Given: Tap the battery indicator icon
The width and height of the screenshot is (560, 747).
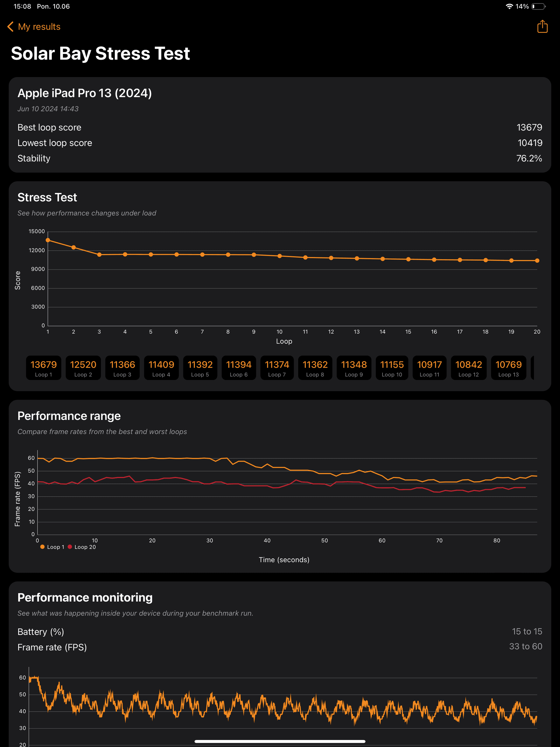Looking at the screenshot, I should point(539,6).
